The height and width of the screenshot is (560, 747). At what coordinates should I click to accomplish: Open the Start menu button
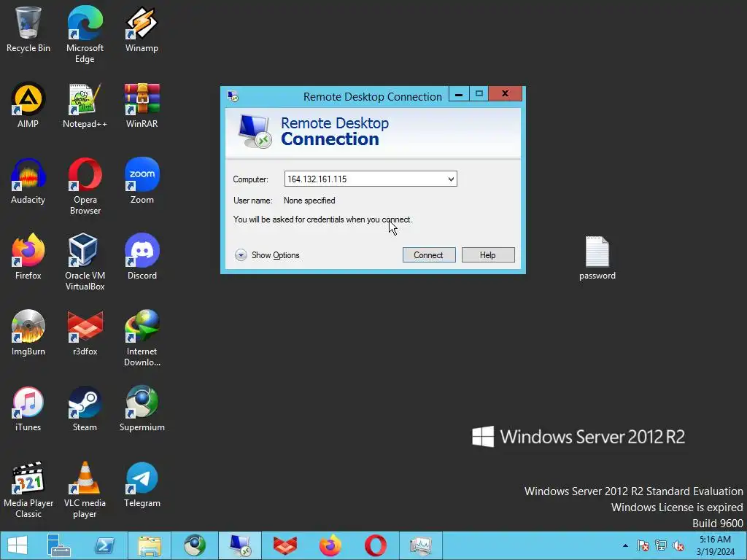click(x=18, y=545)
